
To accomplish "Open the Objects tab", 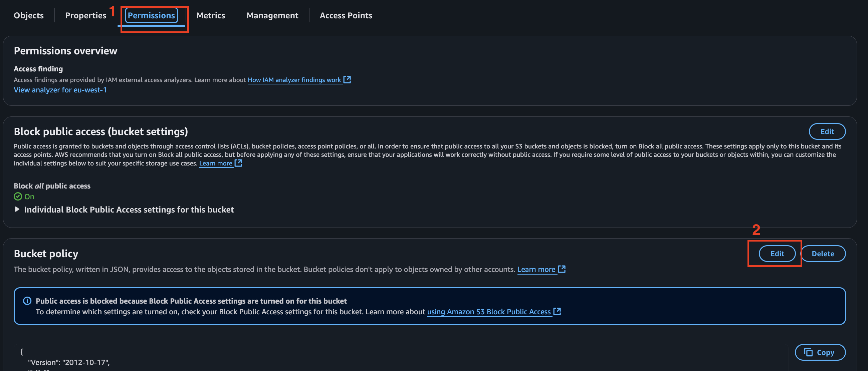I will 29,15.
